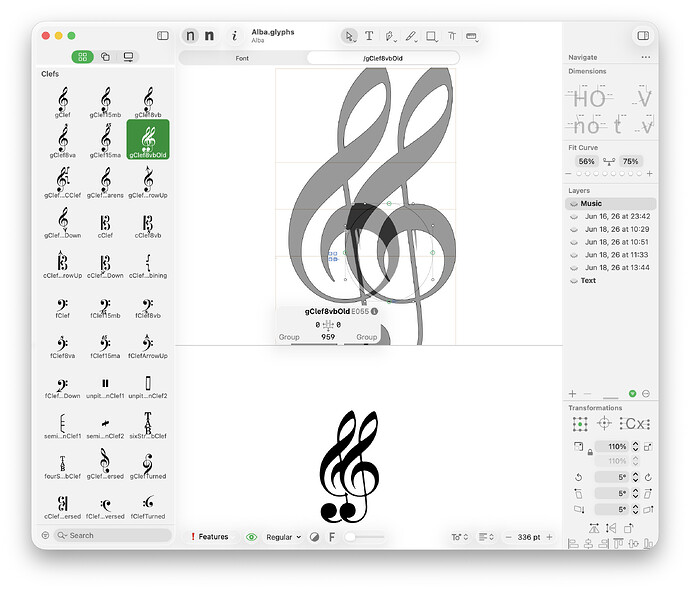Select the grid view in the sidebar switcher

click(x=83, y=57)
